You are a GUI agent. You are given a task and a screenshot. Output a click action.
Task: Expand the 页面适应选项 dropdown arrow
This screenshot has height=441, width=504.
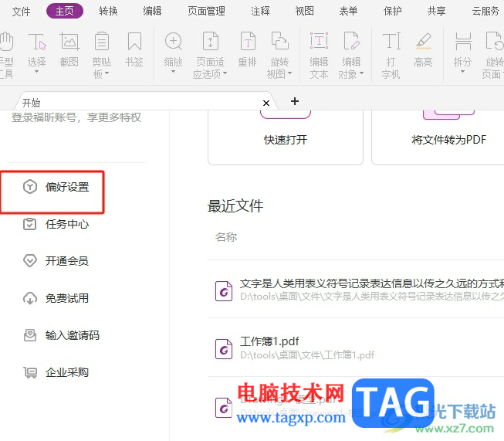pos(225,73)
